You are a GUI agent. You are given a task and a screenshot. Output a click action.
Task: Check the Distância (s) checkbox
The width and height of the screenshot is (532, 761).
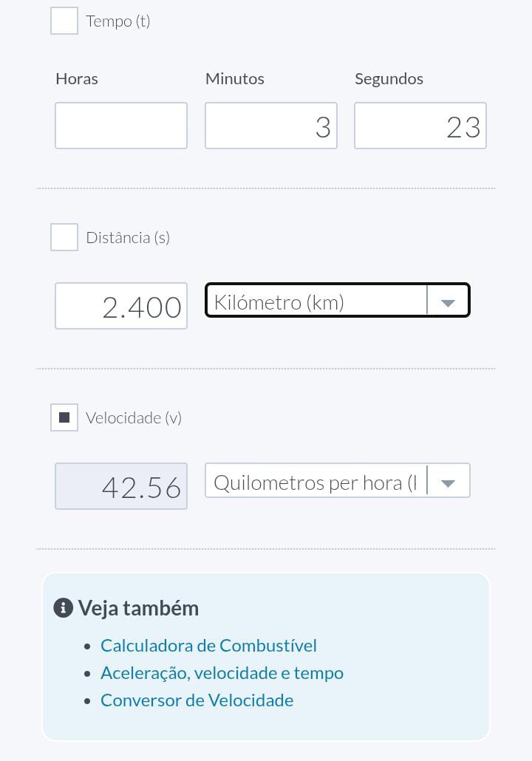(x=64, y=237)
